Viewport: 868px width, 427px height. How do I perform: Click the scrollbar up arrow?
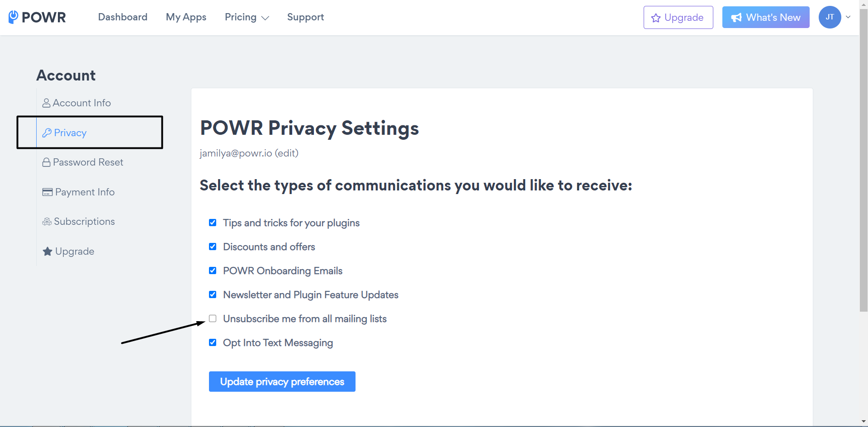(863, 4)
